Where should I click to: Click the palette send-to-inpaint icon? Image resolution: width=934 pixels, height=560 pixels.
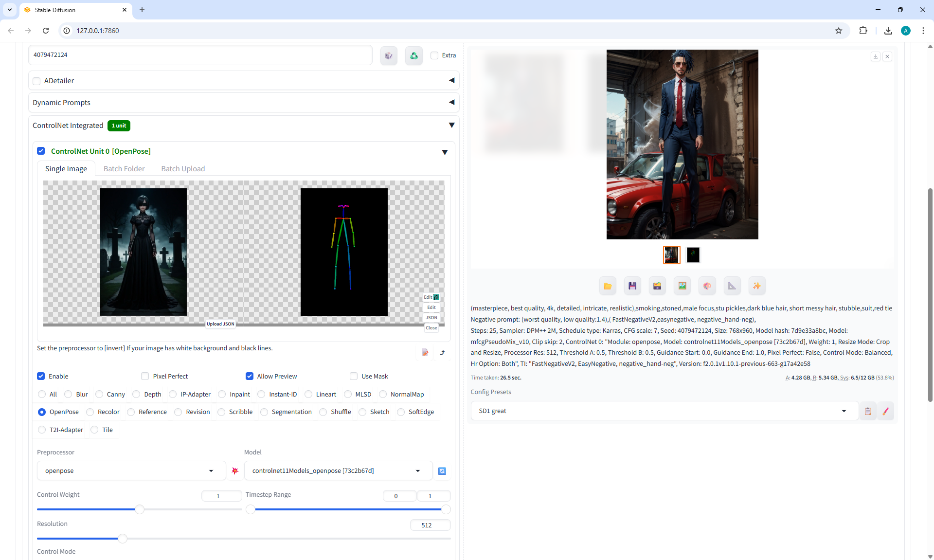pos(707,286)
